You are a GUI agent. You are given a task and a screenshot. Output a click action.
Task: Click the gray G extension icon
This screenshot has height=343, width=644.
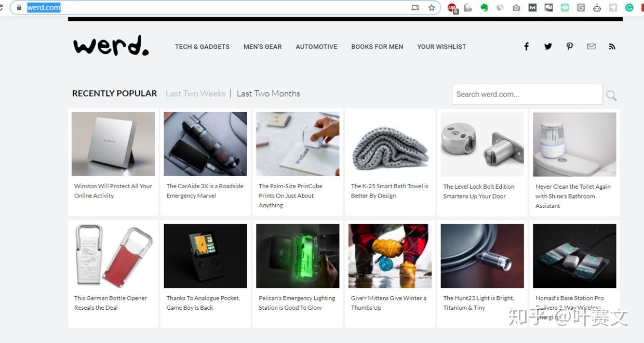point(581,8)
